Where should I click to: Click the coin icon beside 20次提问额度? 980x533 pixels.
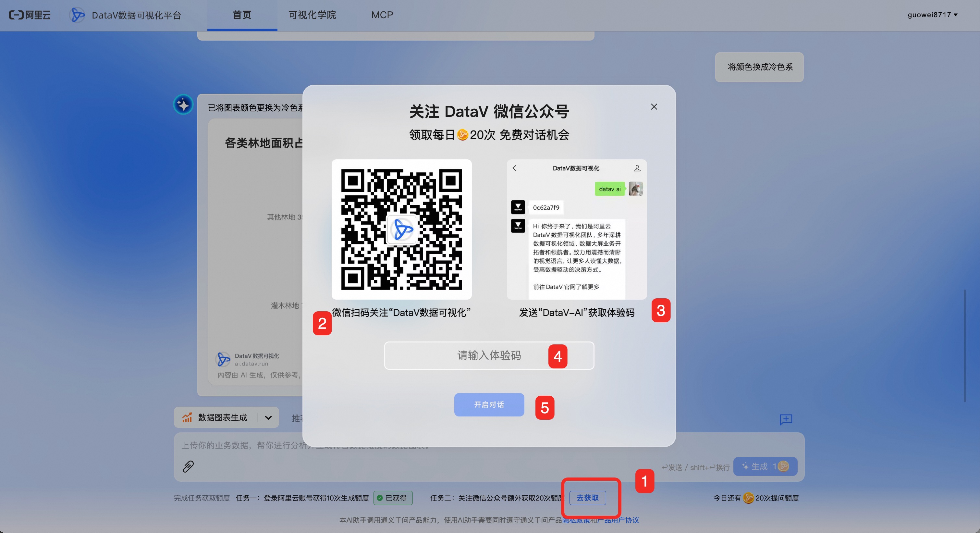tap(748, 498)
